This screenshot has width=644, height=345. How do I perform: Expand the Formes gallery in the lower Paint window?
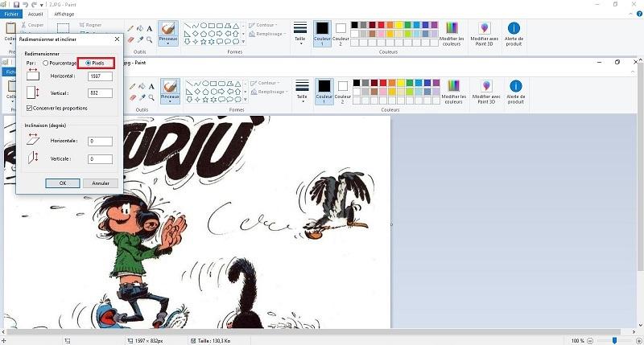click(x=246, y=99)
